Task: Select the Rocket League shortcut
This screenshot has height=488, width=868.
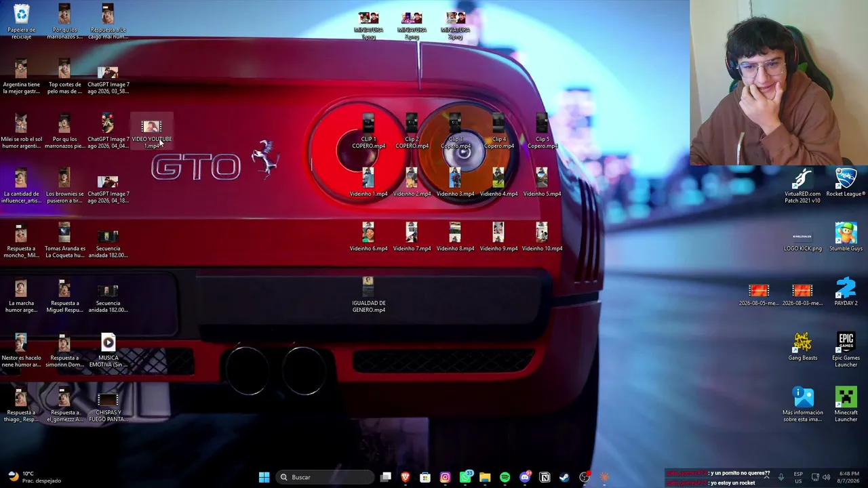Action: (846, 183)
